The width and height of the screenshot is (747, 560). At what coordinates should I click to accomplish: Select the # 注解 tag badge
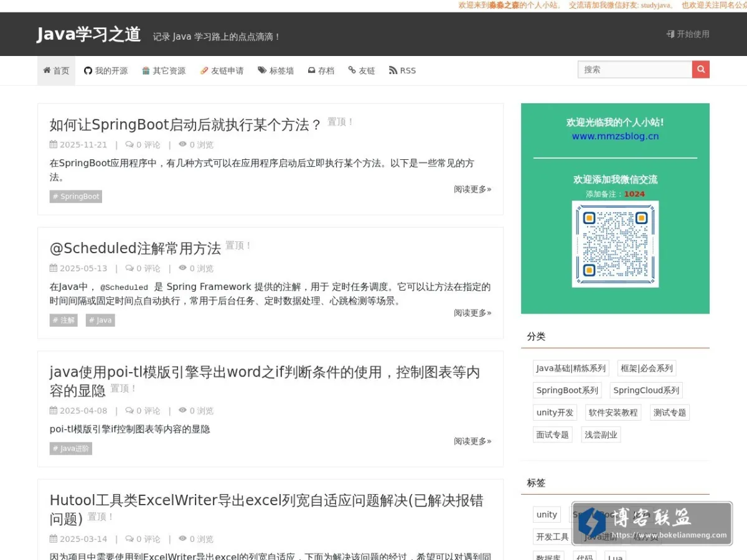(x=63, y=320)
